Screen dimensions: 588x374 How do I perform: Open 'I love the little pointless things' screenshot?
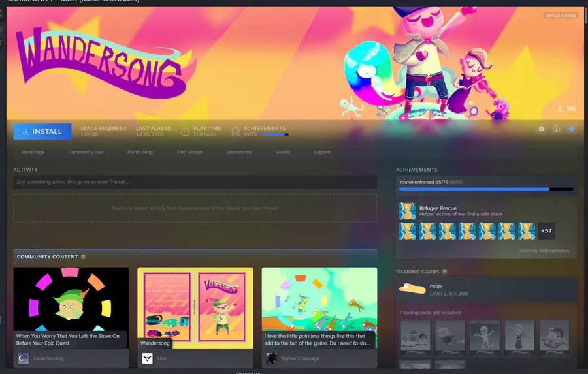pos(319,307)
